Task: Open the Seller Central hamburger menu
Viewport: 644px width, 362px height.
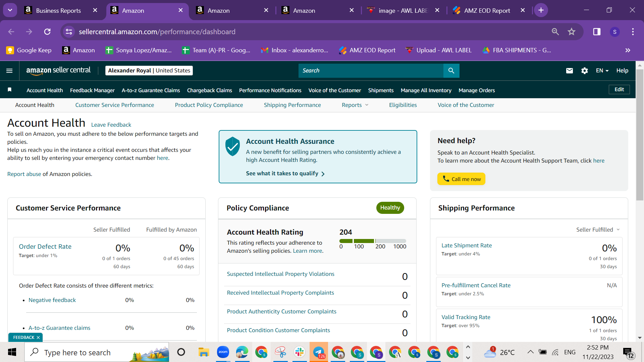Action: coord(9,71)
